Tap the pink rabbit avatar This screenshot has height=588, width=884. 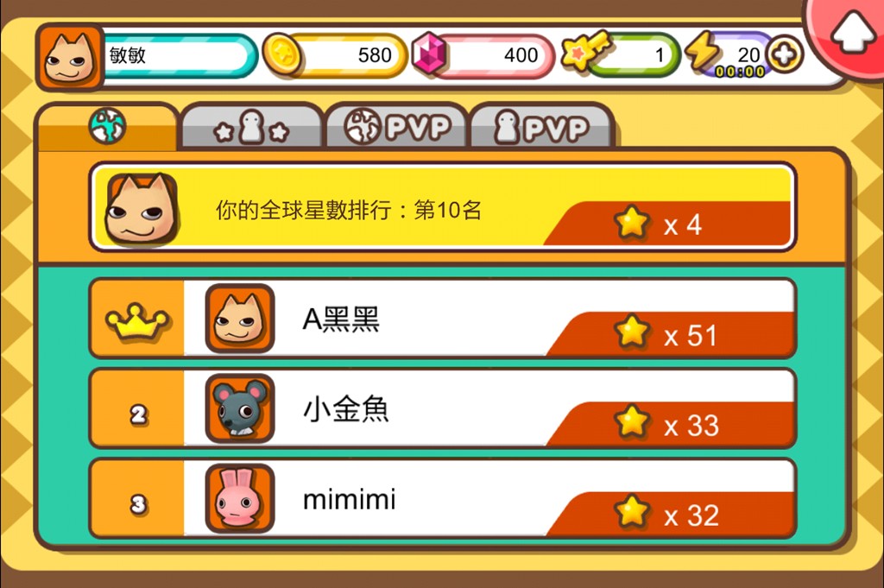[240, 499]
